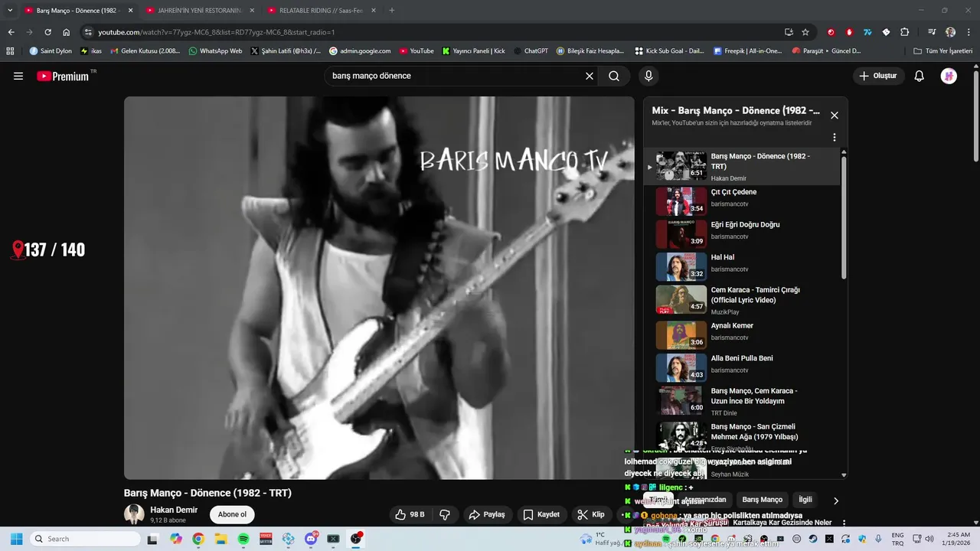Screen dimensions: 980x551
Task: Play Aynalı Kemer from the playlist
Action: pos(743,334)
